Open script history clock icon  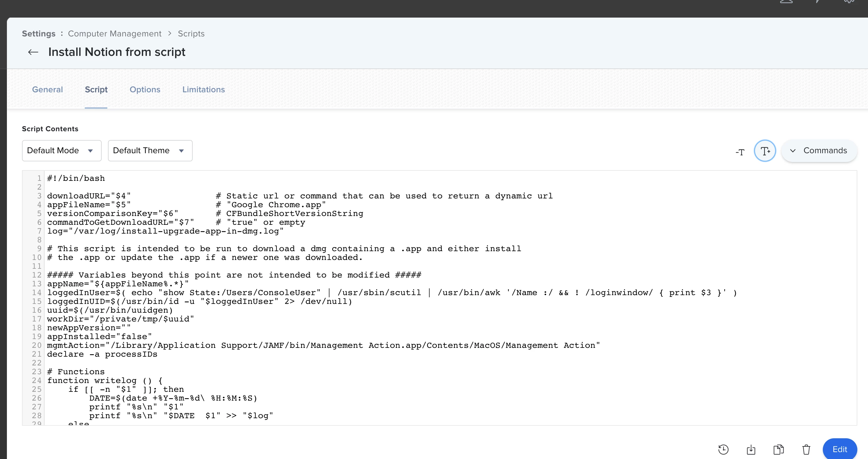723,449
